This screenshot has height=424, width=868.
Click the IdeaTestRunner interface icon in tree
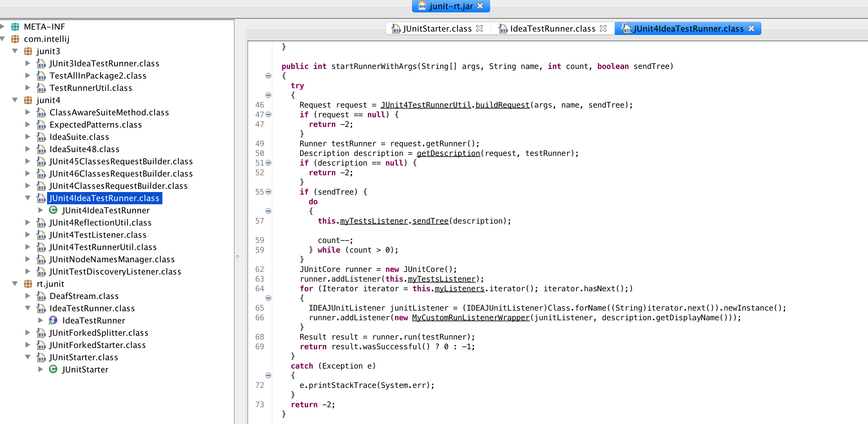pyautogui.click(x=53, y=320)
